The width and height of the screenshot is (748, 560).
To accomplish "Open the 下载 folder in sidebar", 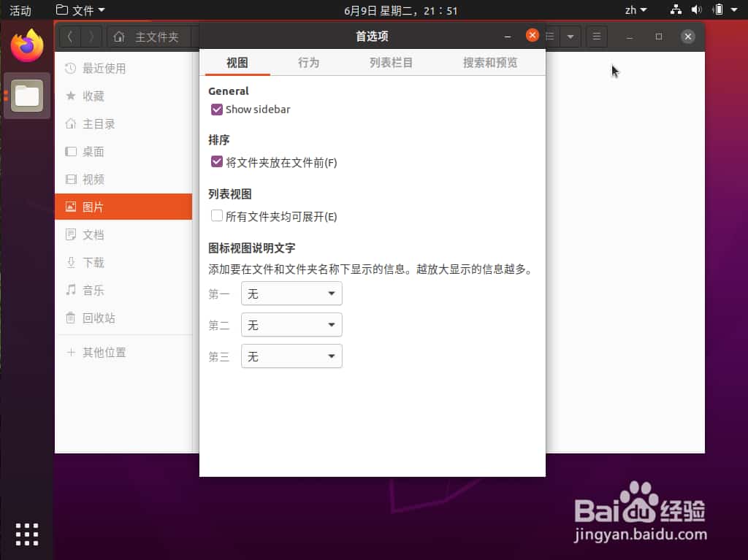I will click(x=93, y=262).
